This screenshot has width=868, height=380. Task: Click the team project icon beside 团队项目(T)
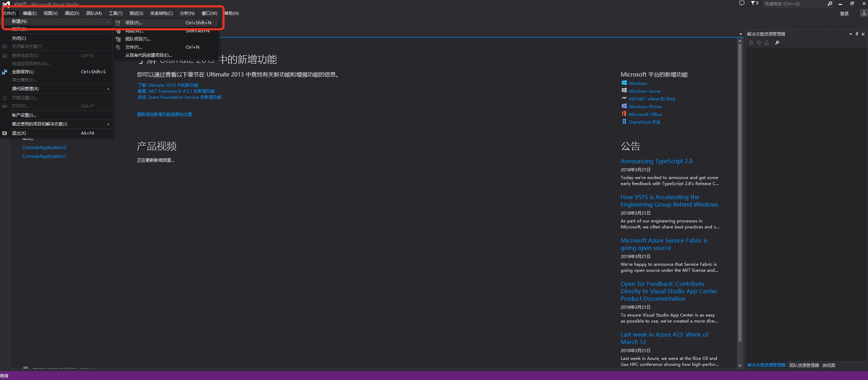[x=118, y=39]
